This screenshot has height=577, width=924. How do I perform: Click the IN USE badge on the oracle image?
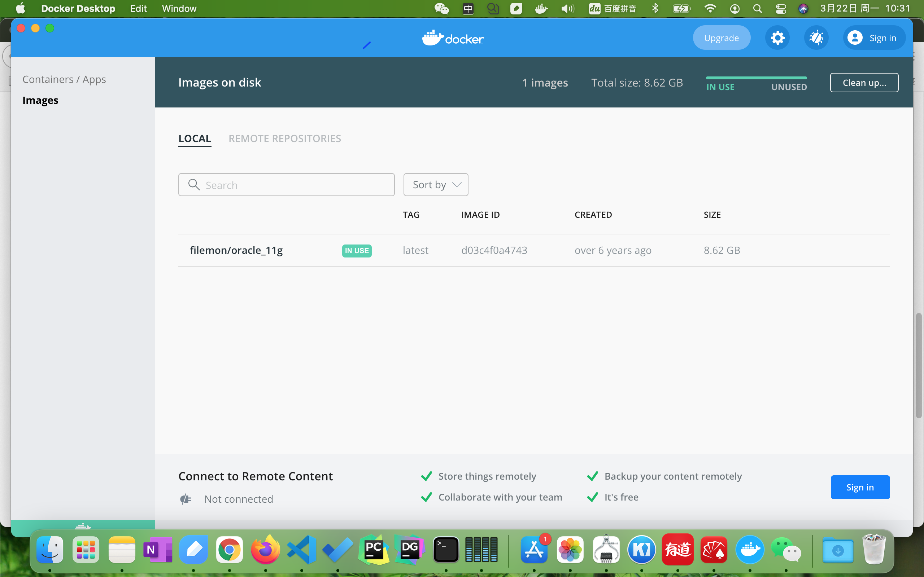pyautogui.click(x=357, y=251)
